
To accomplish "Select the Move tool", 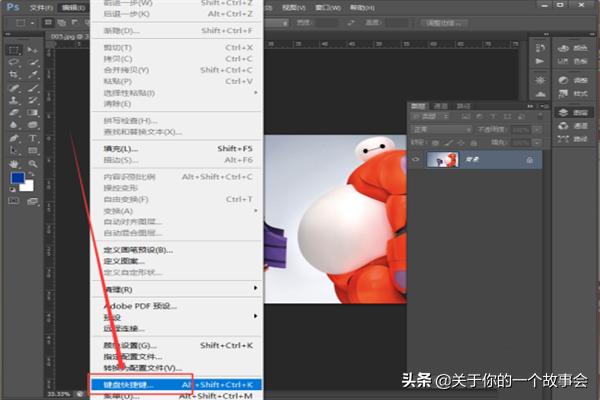I will click(x=33, y=49).
